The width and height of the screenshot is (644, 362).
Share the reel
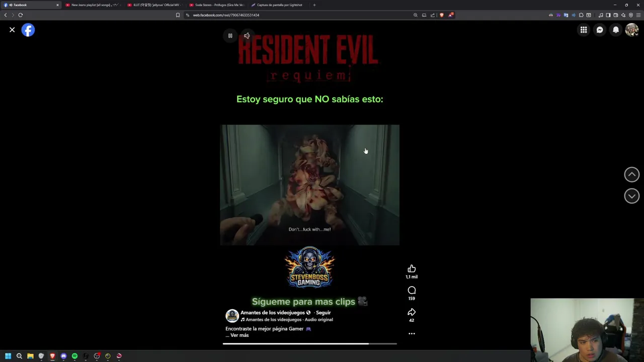412,312
